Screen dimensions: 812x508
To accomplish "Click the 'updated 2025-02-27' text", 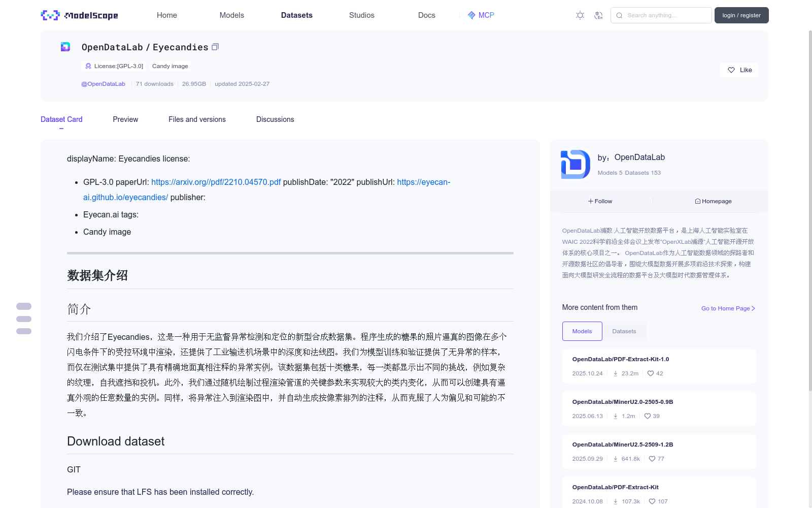I will pyautogui.click(x=242, y=84).
